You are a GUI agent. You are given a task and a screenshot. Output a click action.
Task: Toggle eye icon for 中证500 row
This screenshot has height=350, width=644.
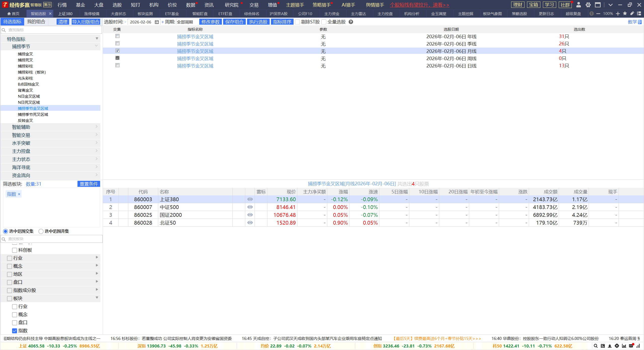coord(250,207)
